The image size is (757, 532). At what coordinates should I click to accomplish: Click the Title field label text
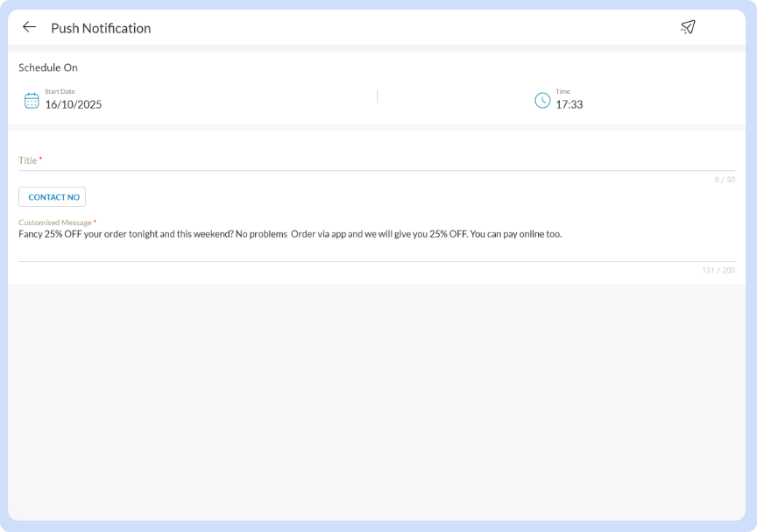point(28,160)
